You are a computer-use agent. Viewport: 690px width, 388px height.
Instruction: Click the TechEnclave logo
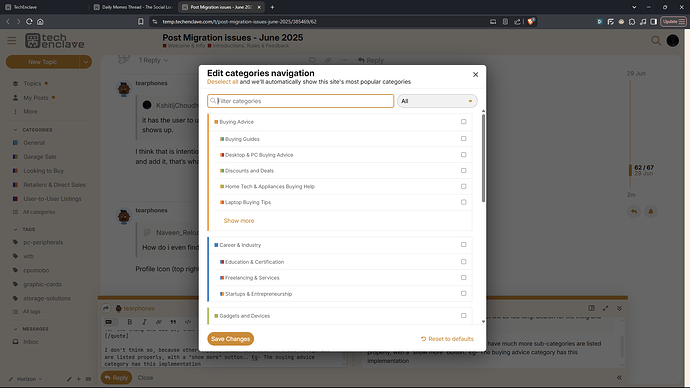[x=55, y=41]
